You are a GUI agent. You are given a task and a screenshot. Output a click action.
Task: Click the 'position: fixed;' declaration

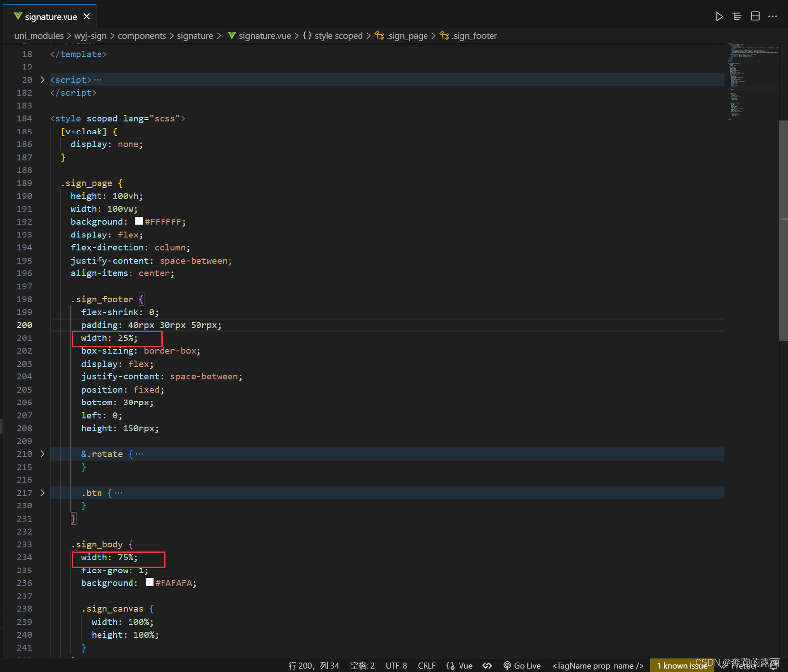pos(123,389)
